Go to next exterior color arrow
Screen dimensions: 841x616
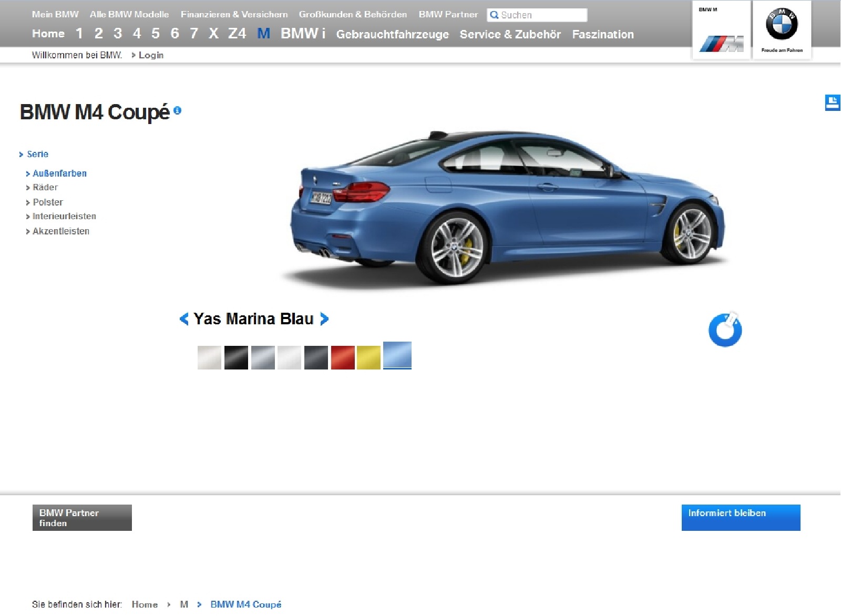coord(324,319)
